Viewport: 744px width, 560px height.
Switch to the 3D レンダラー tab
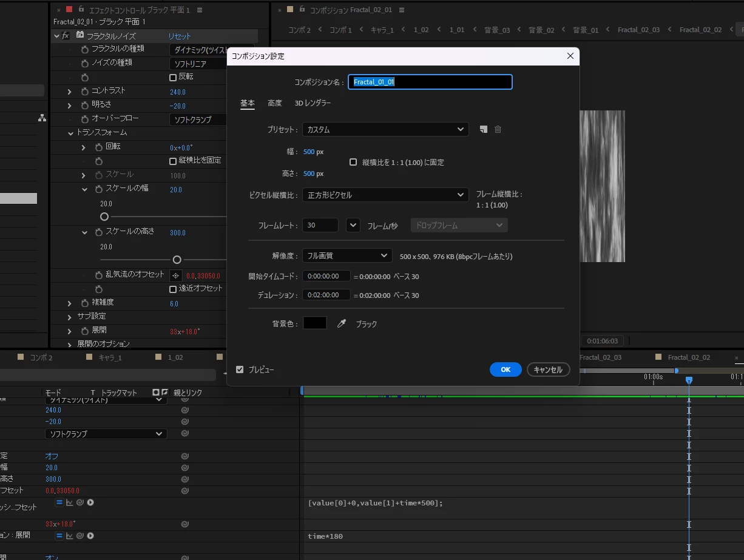pyautogui.click(x=313, y=103)
